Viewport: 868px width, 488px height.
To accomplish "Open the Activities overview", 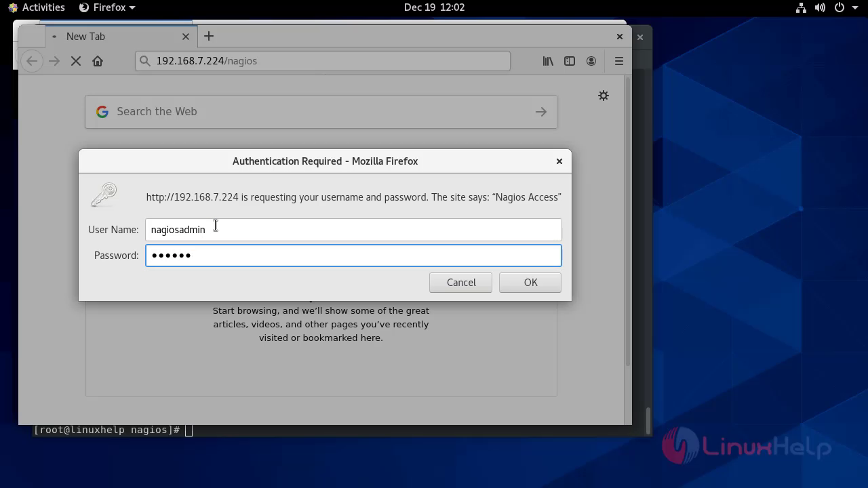I will click(x=37, y=7).
